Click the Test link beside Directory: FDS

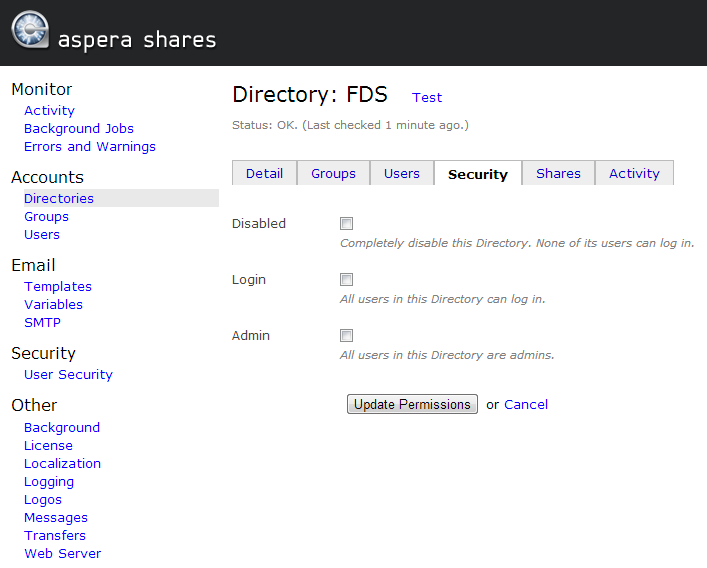pyautogui.click(x=427, y=97)
